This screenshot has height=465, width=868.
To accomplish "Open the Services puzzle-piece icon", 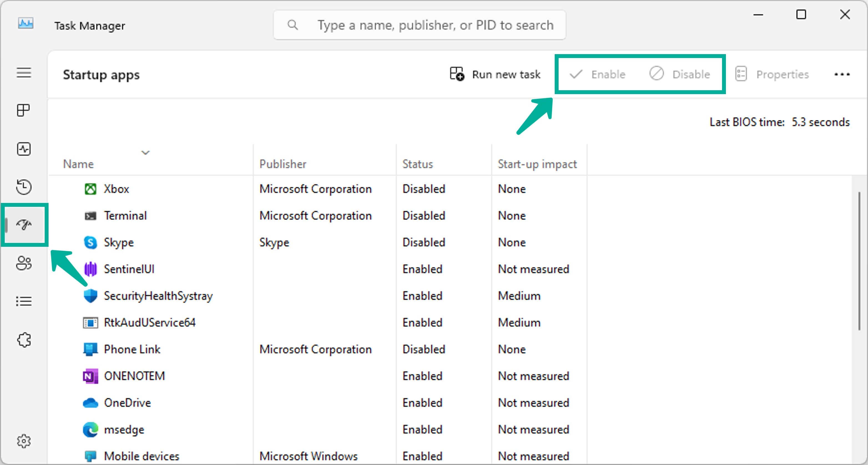I will [x=24, y=340].
